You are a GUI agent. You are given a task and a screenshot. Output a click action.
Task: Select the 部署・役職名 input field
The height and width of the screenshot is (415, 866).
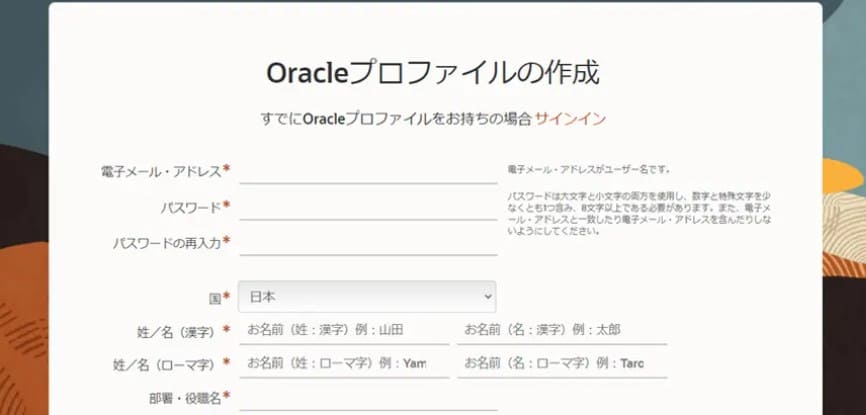(x=368, y=399)
